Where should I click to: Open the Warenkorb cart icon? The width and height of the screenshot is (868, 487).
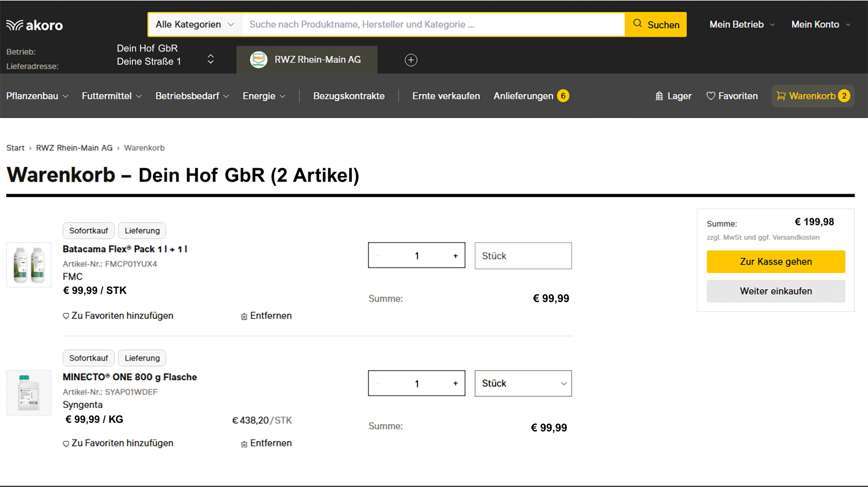[x=781, y=96]
